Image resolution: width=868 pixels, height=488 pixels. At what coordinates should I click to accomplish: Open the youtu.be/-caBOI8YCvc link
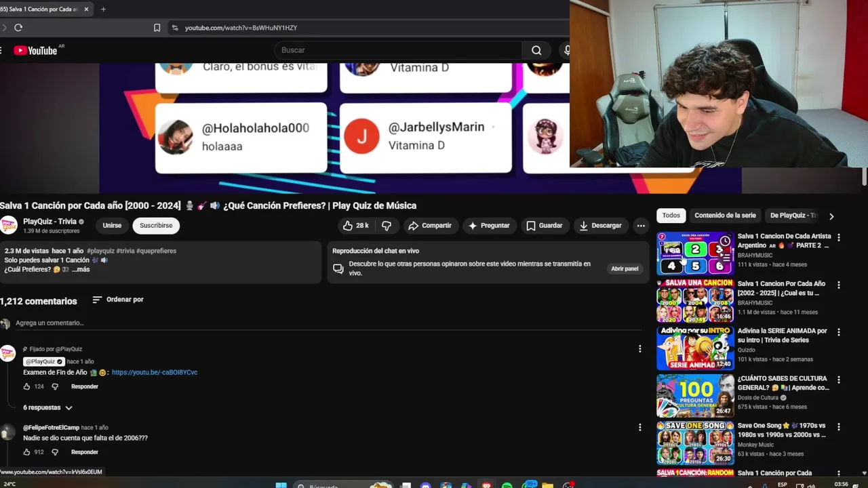tap(155, 373)
